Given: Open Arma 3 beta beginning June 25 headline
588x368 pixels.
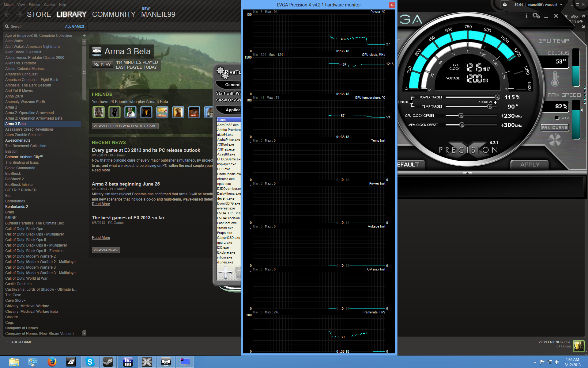Looking at the screenshot, I should [x=126, y=184].
